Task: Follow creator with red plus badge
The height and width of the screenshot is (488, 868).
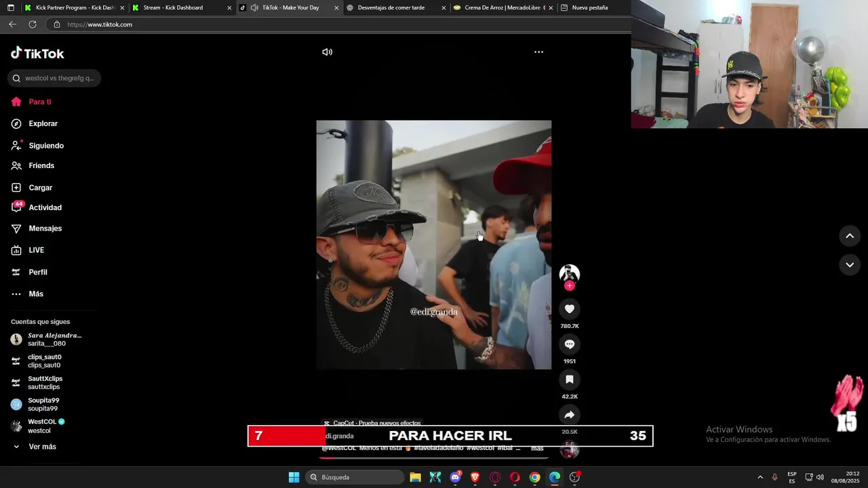Action: coord(570,286)
